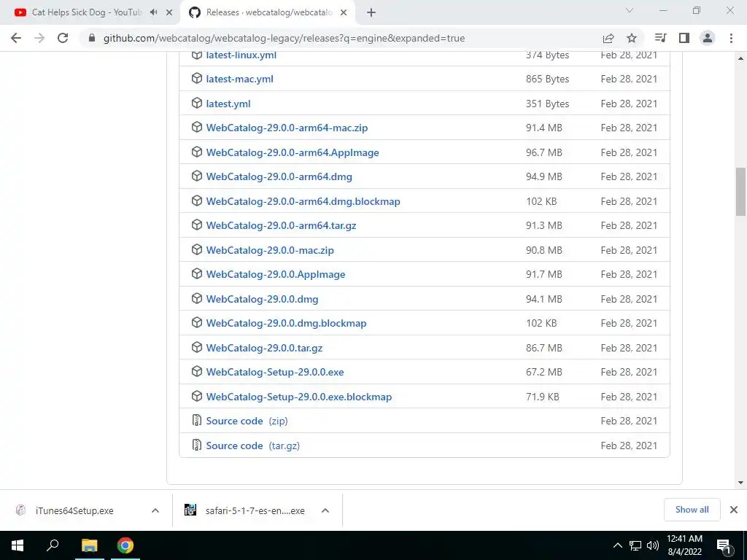Close the GitHub Releases tab

tap(344, 13)
